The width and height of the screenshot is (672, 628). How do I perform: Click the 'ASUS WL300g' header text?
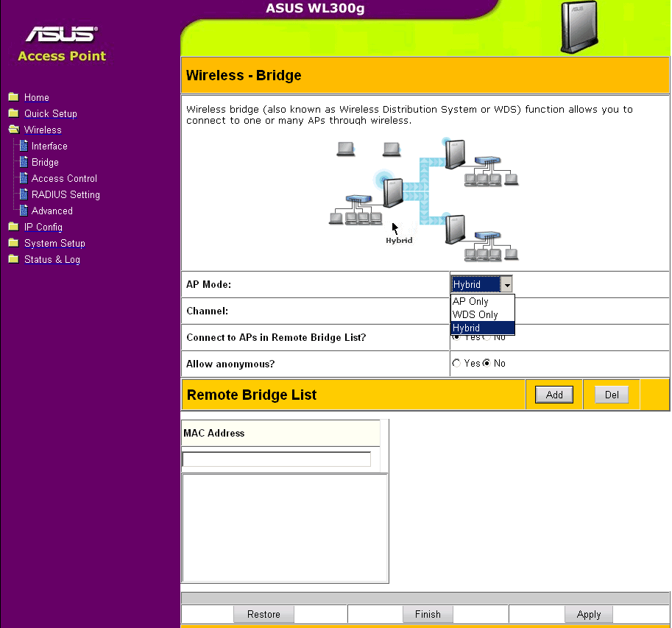(x=315, y=8)
